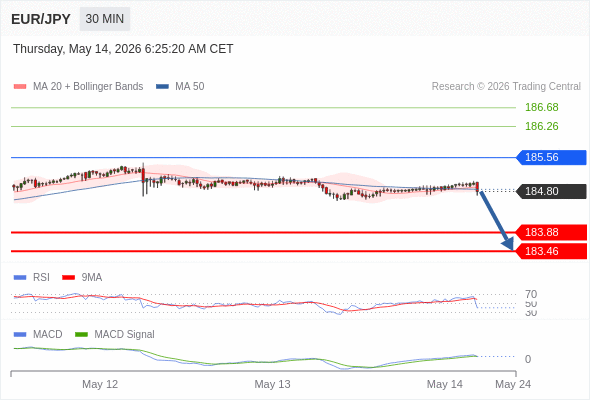
Task: Click the MA 50 legend swatch
Action: tap(162, 87)
